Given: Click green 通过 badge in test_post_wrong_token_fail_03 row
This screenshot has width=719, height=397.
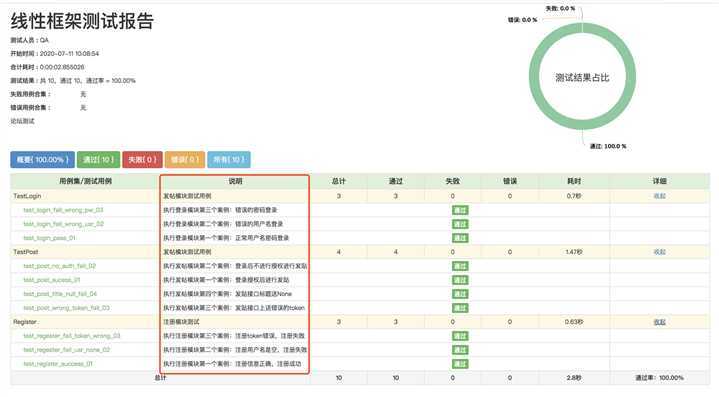Looking at the screenshot, I should (460, 308).
